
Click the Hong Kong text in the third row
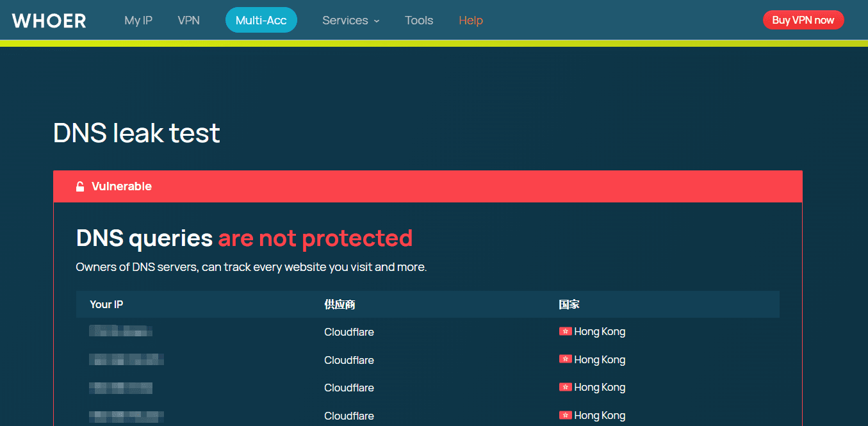click(600, 388)
